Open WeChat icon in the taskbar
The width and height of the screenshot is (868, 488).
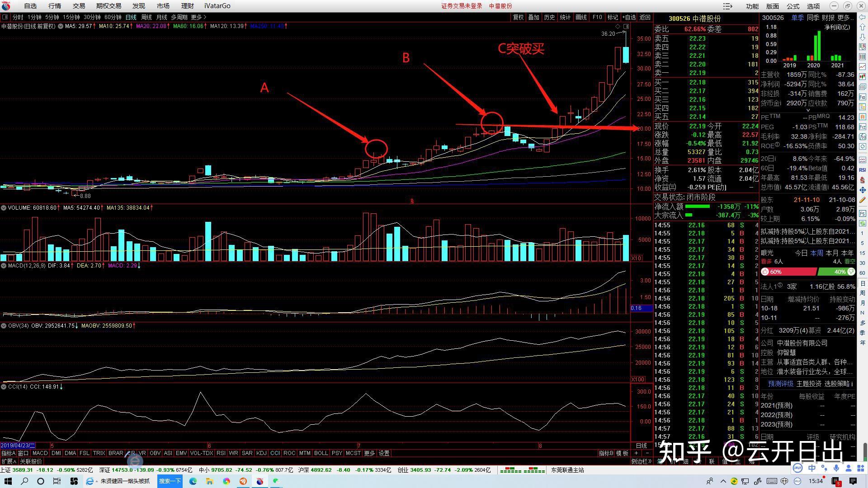pos(276,481)
